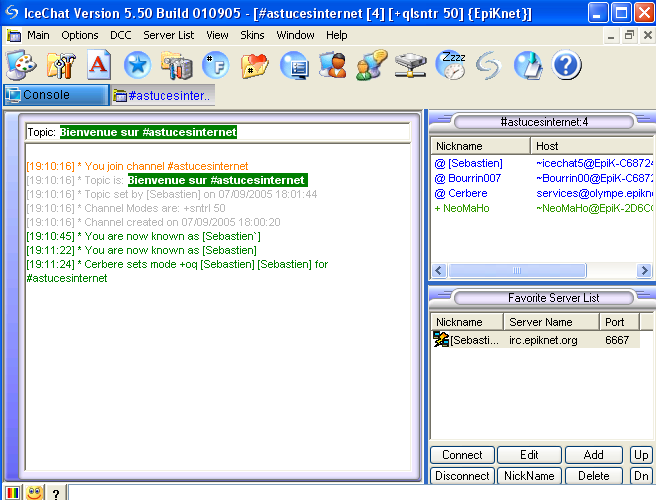Click the user with monitor icon

pyautogui.click(x=333, y=65)
